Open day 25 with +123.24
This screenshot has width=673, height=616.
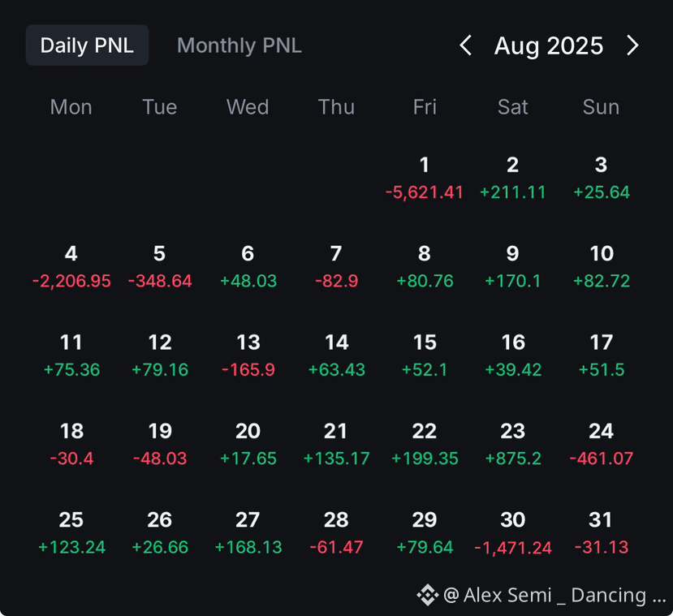coord(71,533)
